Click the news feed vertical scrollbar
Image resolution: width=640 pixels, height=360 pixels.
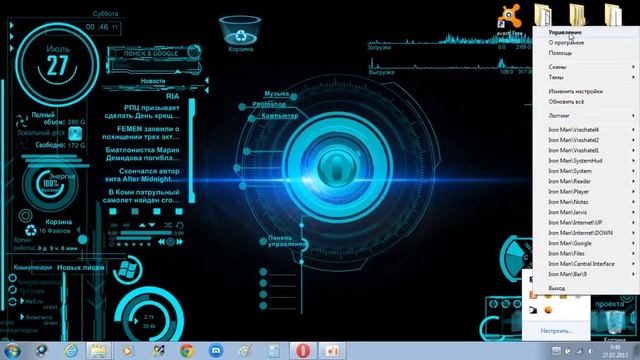[x=192, y=150]
